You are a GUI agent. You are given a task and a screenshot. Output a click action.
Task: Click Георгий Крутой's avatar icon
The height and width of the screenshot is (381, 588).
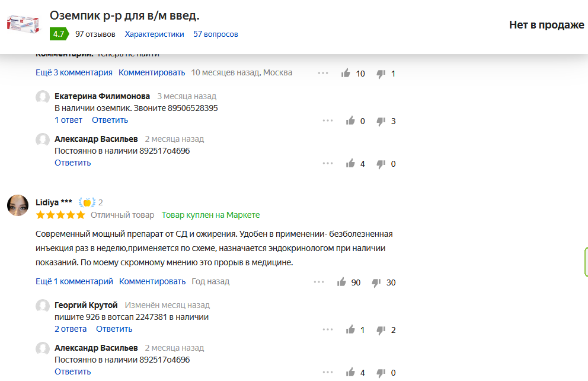pos(43,306)
